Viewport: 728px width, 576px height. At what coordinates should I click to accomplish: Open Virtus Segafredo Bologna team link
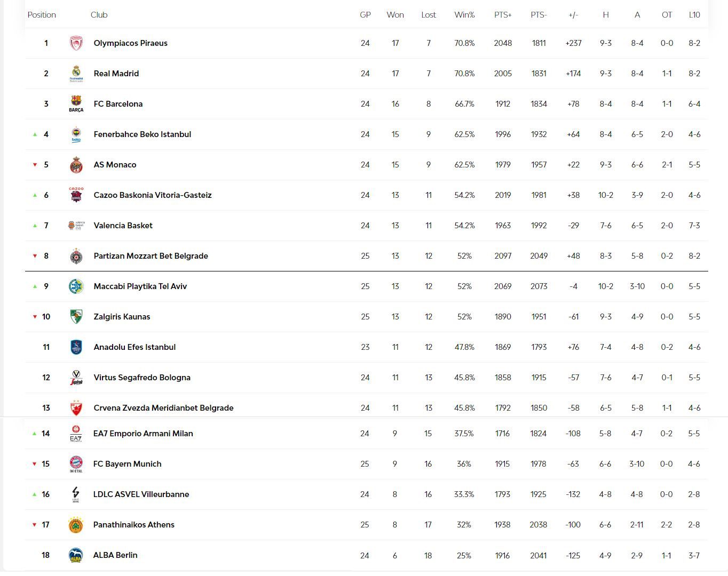[x=142, y=378]
